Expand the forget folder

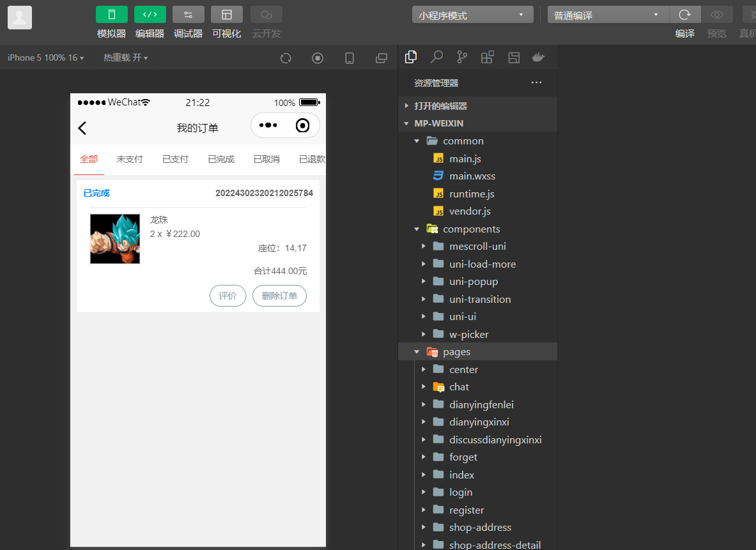(478, 457)
